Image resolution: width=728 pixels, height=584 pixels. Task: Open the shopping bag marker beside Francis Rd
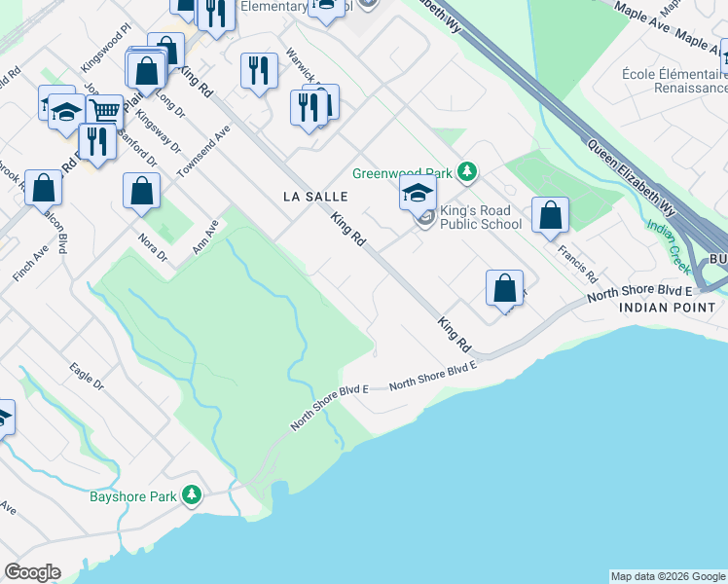pos(550,217)
